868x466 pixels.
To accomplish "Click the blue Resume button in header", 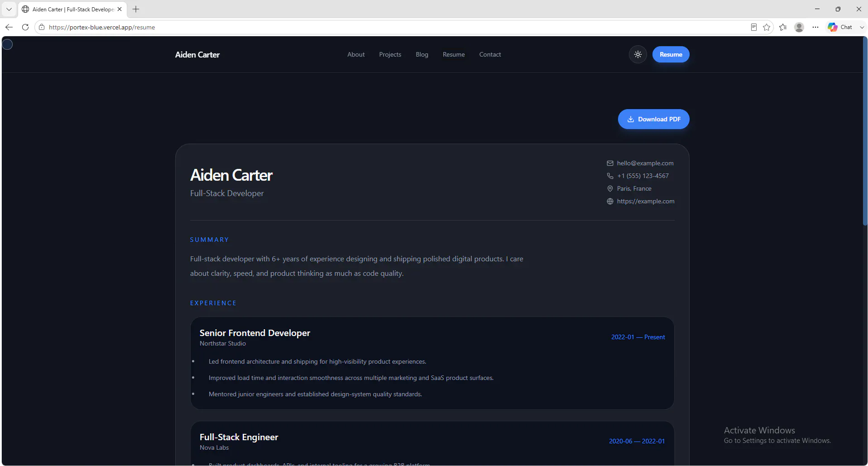I will point(671,54).
